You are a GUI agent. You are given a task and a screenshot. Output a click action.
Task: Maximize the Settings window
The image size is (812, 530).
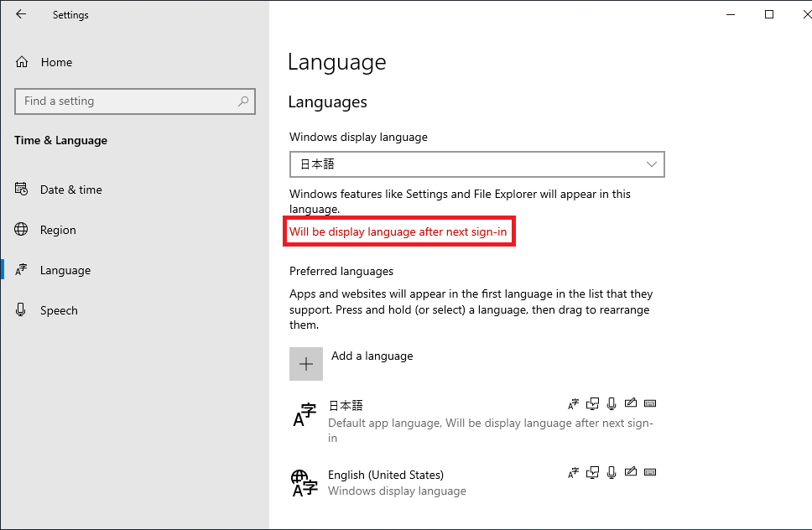pos(769,14)
